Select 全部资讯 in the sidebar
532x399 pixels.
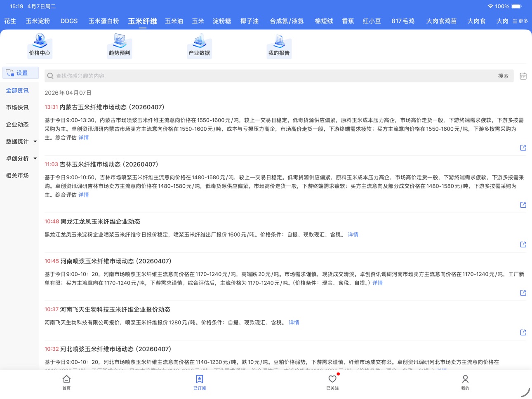[x=17, y=90]
